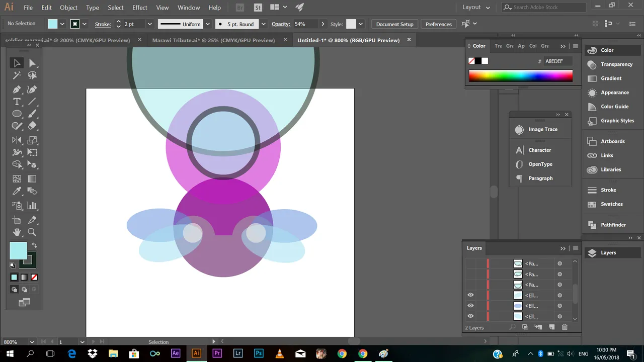Hide the Ellipse layer with purple-blue thumbnail
The width and height of the screenshot is (644, 362).
[470, 306]
